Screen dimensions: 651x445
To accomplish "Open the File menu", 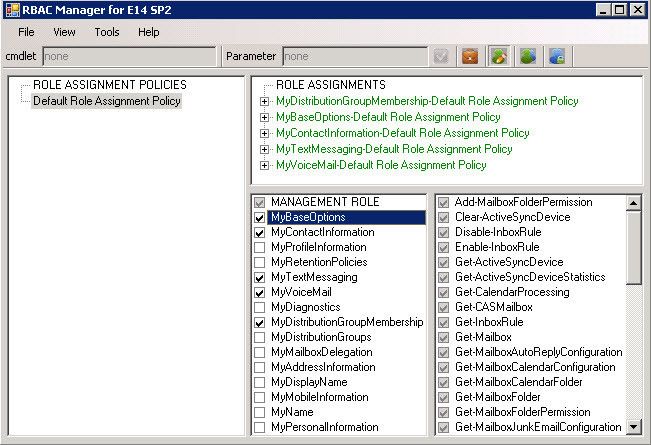I will [x=26, y=32].
